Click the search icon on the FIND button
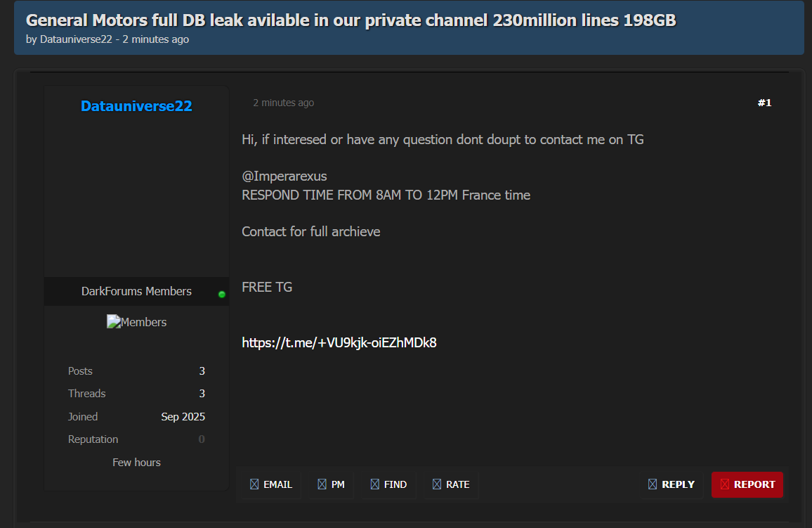The image size is (812, 528). click(x=375, y=484)
